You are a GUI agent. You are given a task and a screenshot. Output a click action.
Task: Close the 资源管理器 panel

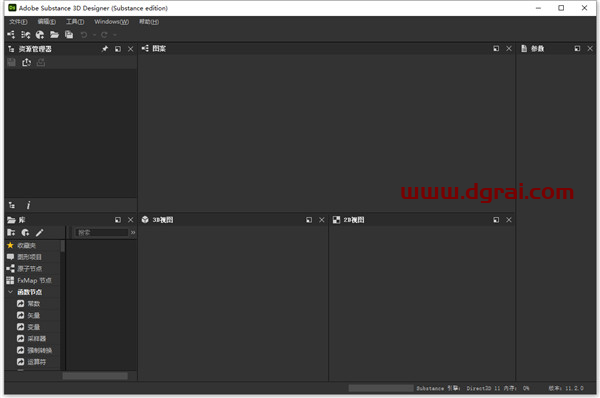point(130,49)
